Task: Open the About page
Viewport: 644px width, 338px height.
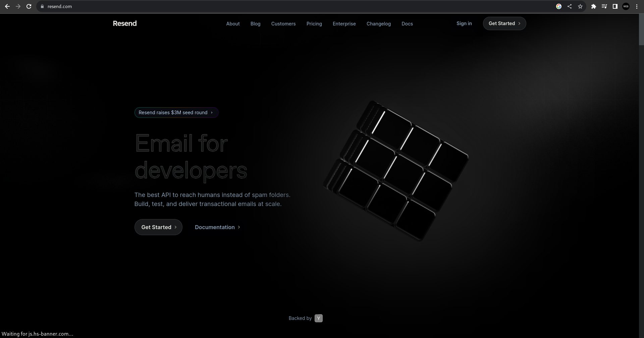Action: click(x=233, y=24)
